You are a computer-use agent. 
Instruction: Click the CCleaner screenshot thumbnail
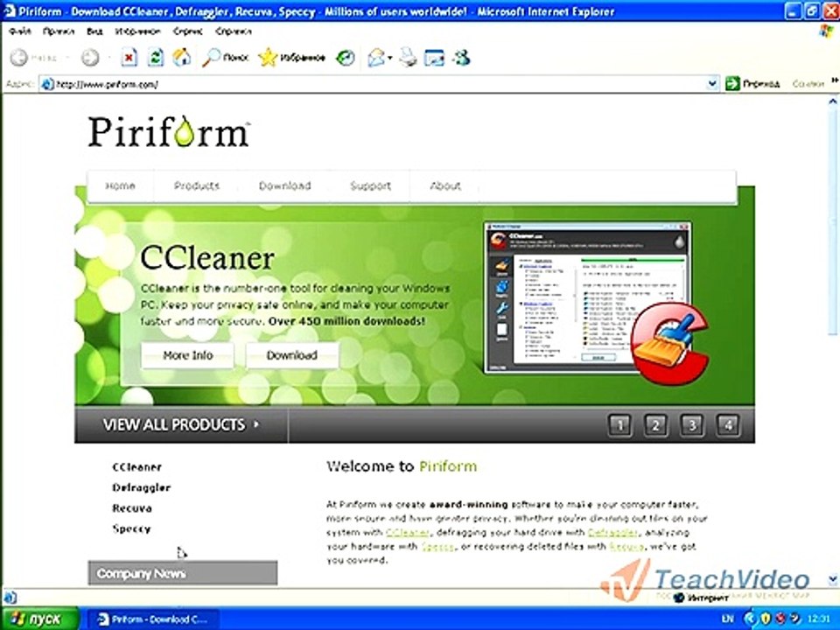point(586,297)
